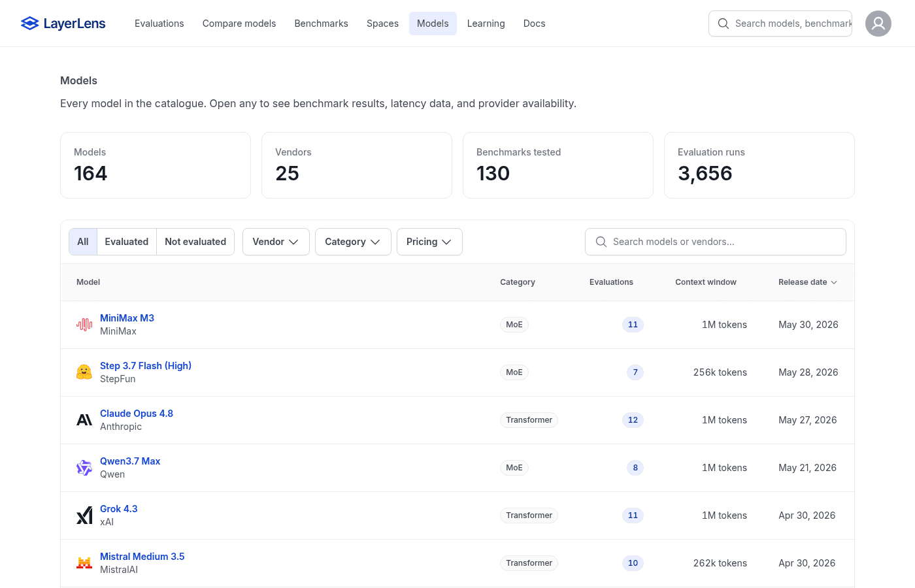915x588 pixels.
Task: Open the Compare models nav item
Action: [x=239, y=24]
